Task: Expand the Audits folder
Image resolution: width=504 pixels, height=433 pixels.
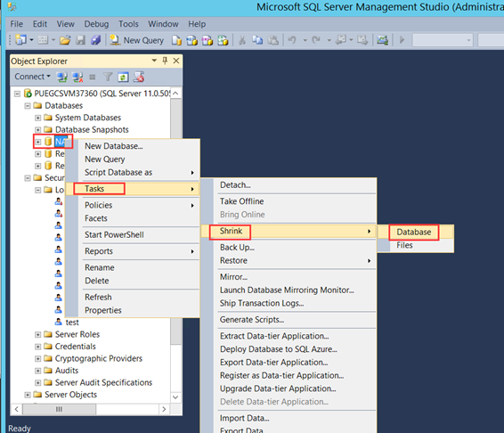Action: [x=38, y=371]
